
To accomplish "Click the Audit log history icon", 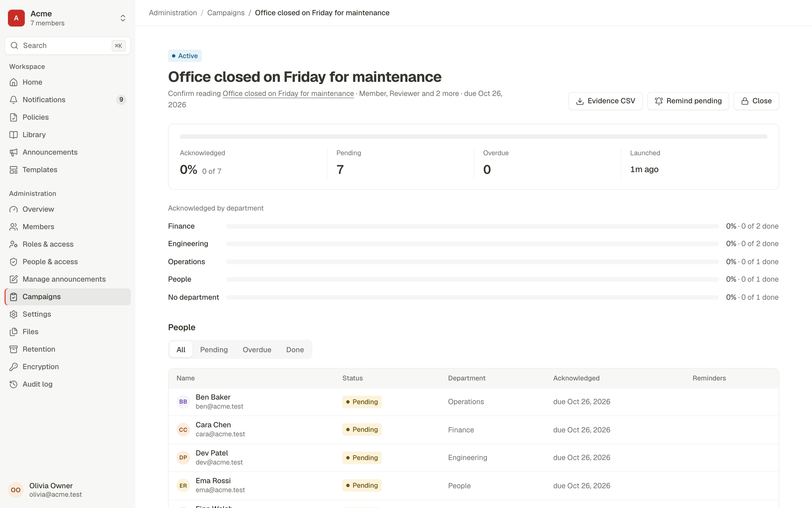I will pyautogui.click(x=14, y=384).
